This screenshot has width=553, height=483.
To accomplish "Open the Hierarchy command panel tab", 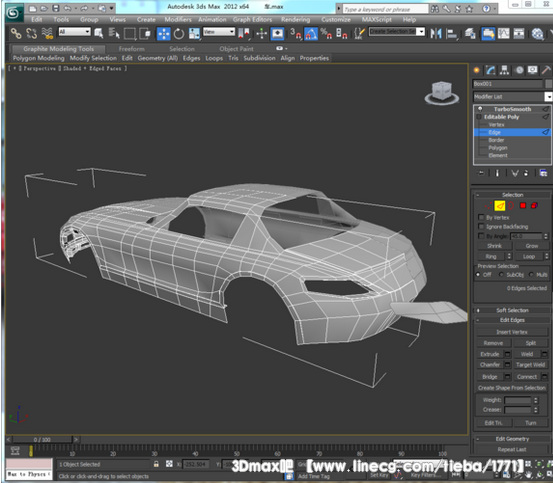I will coord(504,70).
